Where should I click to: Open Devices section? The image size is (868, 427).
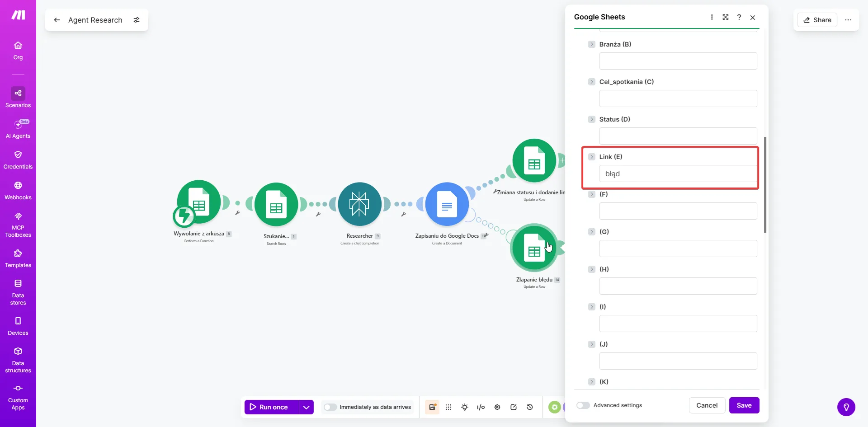click(x=18, y=326)
